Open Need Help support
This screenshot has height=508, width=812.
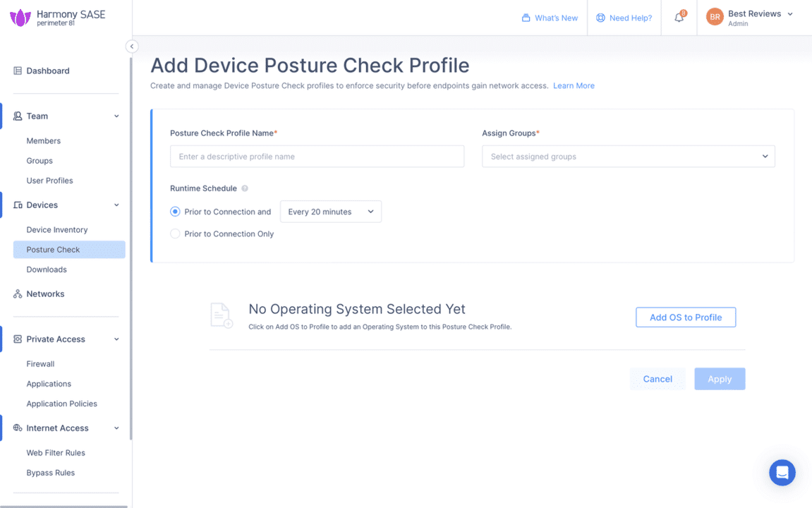click(x=600, y=18)
